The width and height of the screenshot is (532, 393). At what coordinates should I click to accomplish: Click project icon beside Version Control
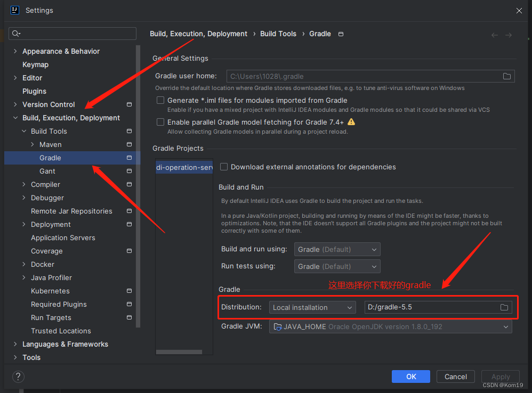pyautogui.click(x=129, y=104)
